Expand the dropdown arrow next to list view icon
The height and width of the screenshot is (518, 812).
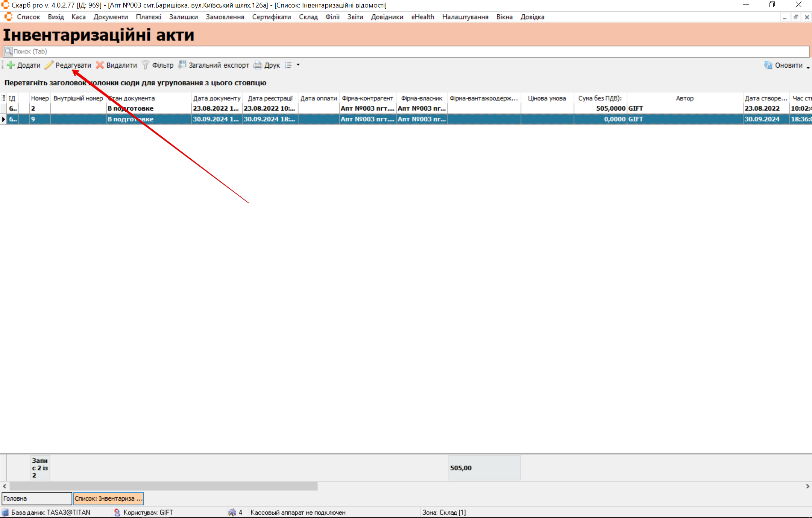tap(298, 65)
